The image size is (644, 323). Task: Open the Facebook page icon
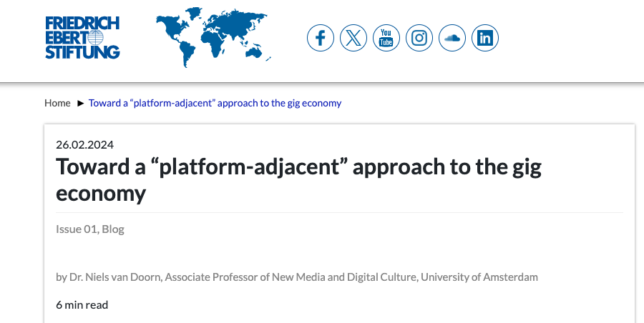click(x=321, y=38)
